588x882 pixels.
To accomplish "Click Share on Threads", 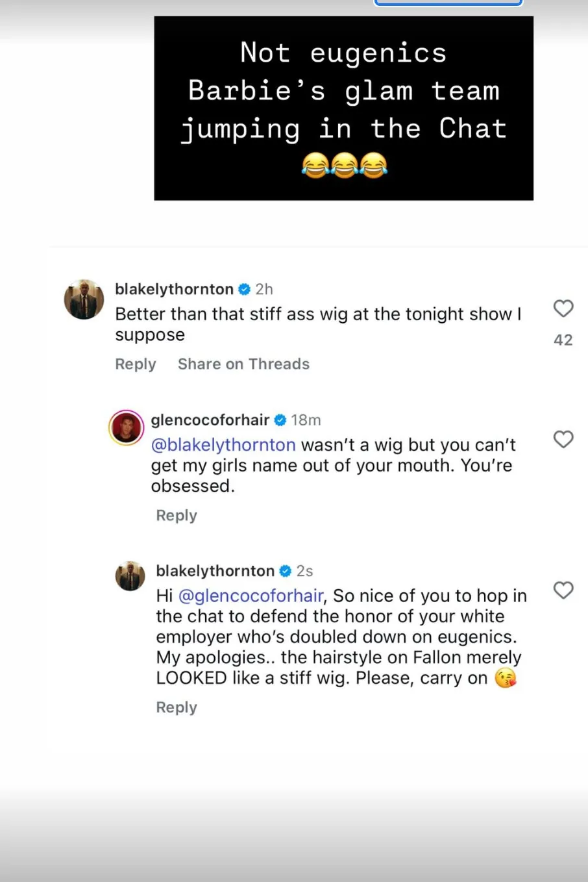I will pos(243,364).
